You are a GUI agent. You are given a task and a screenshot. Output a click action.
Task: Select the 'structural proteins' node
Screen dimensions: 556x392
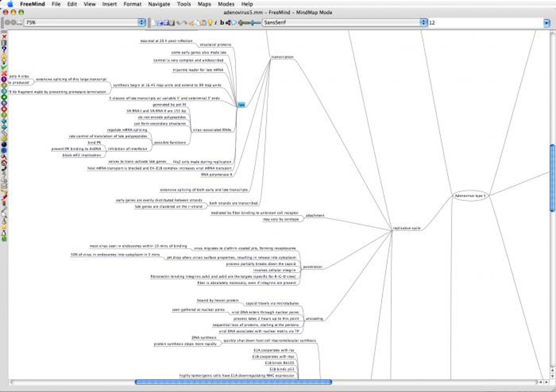(215, 45)
